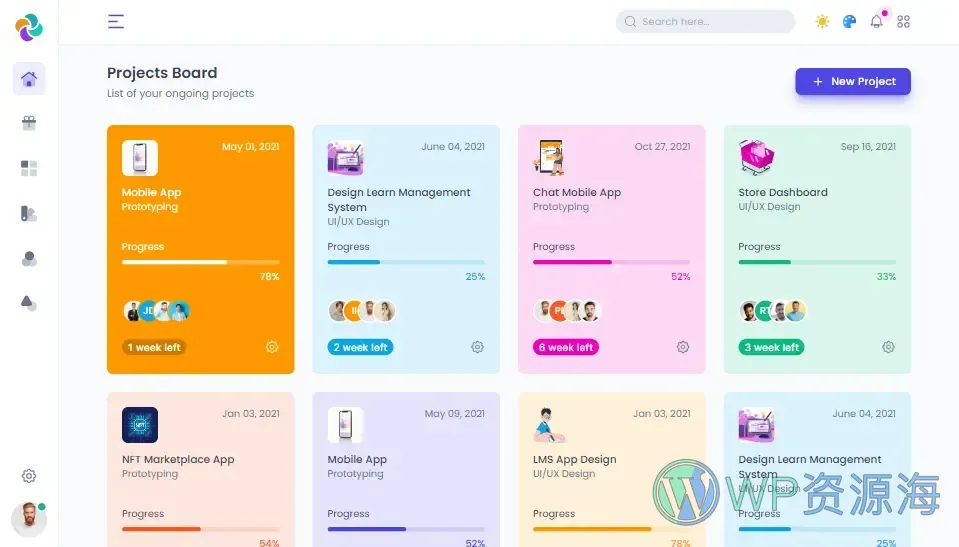Click the Chat Mobile App progress bar
The height and width of the screenshot is (547, 959).
point(611,262)
